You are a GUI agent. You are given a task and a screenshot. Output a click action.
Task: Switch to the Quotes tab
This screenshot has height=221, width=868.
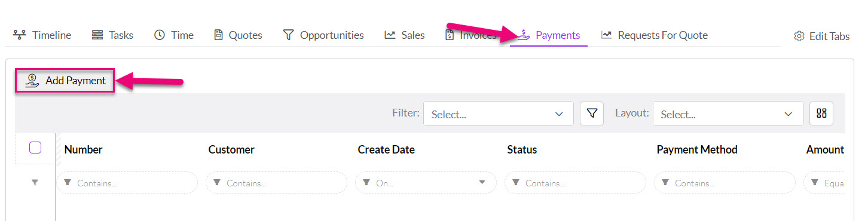pyautogui.click(x=238, y=35)
